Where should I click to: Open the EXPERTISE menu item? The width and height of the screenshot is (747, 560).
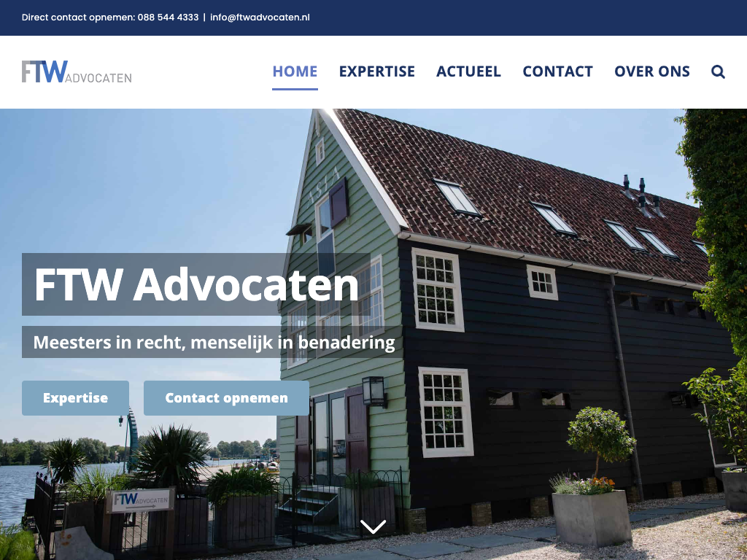tap(377, 71)
